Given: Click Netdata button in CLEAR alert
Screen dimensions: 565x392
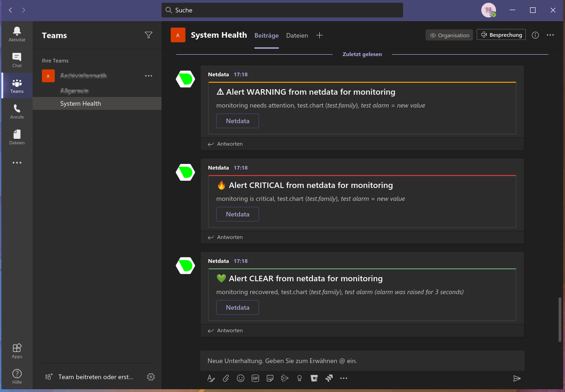Looking at the screenshot, I should [x=237, y=307].
